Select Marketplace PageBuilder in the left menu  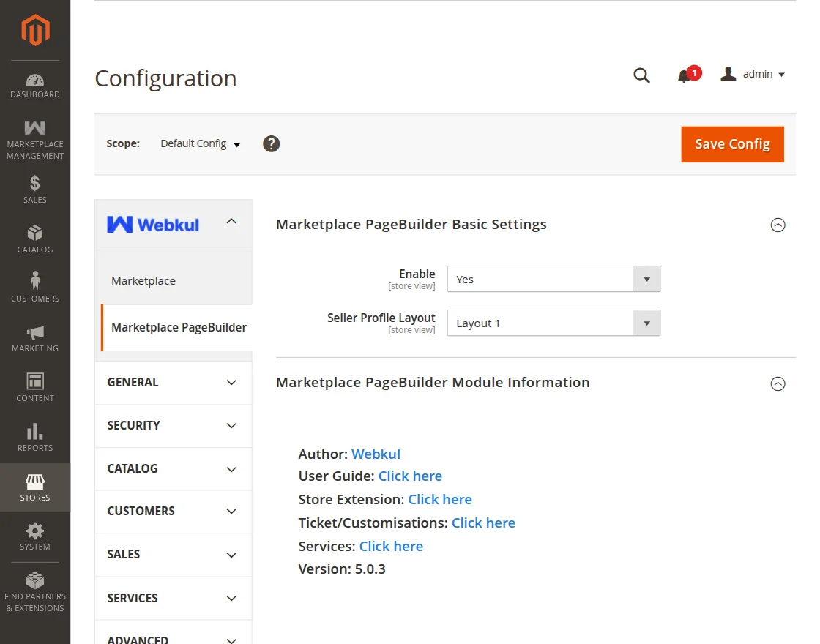point(179,327)
